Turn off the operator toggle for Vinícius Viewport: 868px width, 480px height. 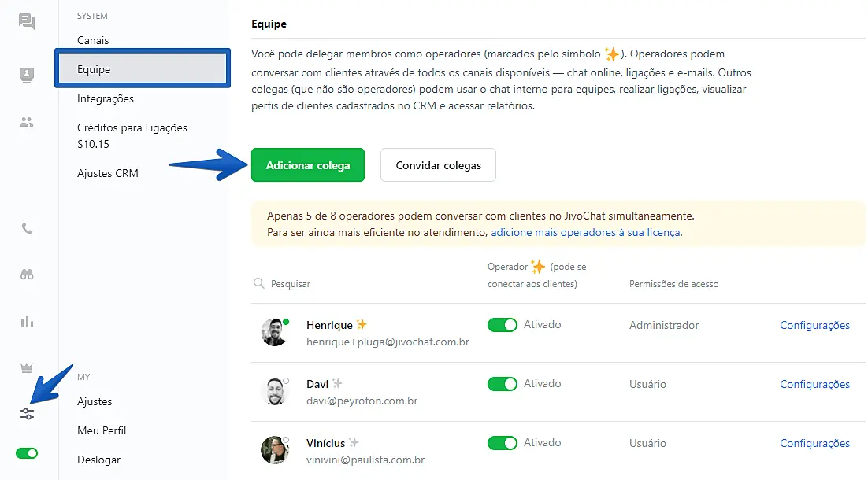[x=503, y=442]
